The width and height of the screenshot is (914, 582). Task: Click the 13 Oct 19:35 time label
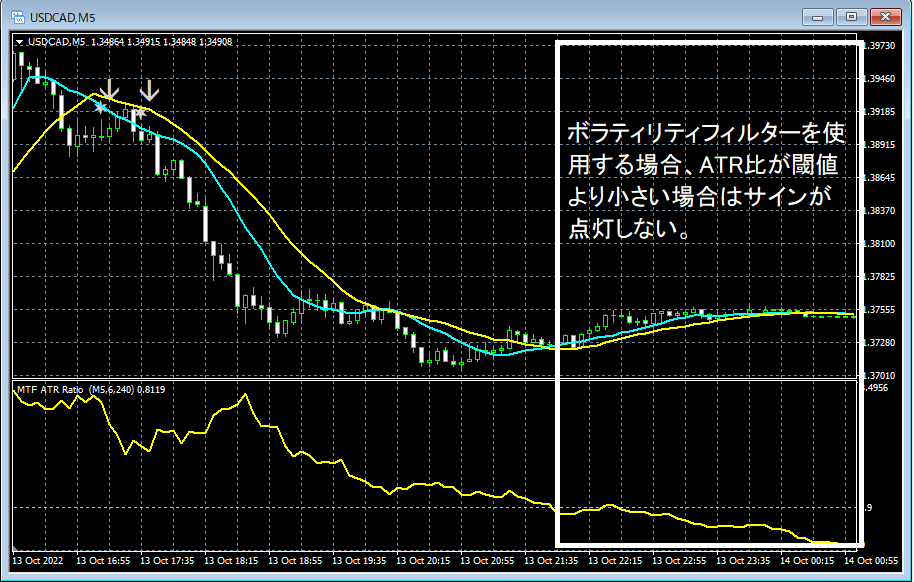tap(360, 561)
